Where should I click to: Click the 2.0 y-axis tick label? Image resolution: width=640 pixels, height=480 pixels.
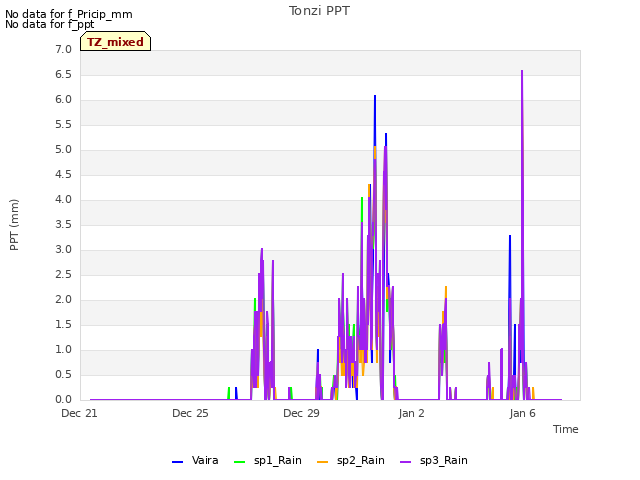63,300
